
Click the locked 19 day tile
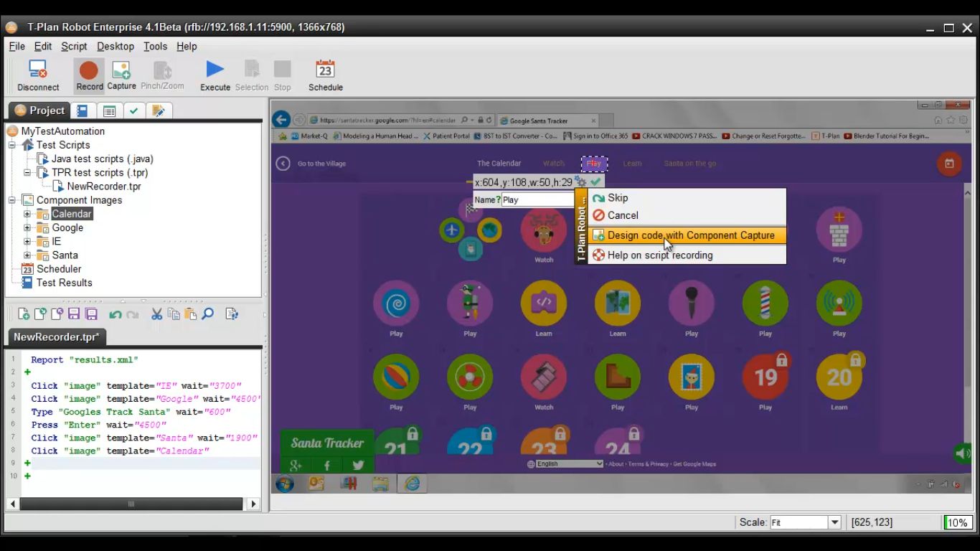click(x=765, y=377)
